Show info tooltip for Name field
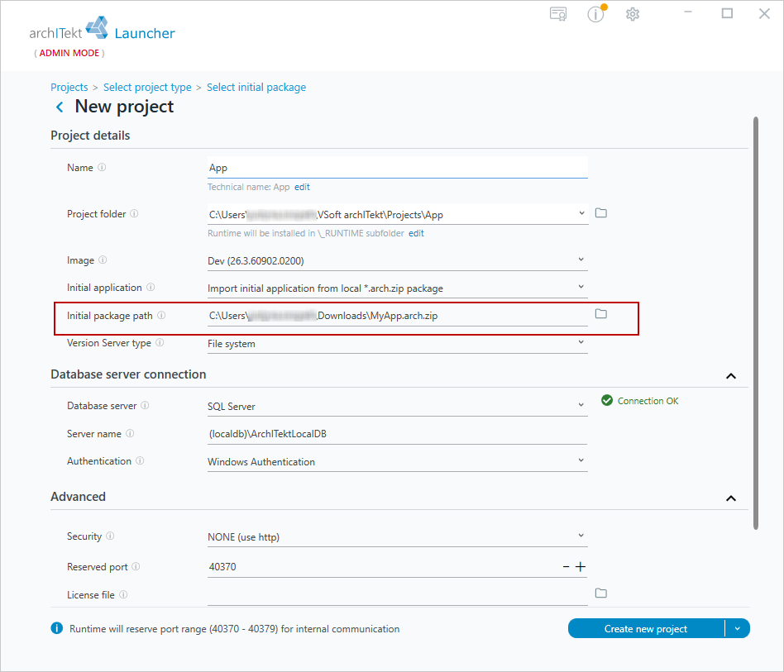Viewport: 784px width, 672px height. point(102,167)
